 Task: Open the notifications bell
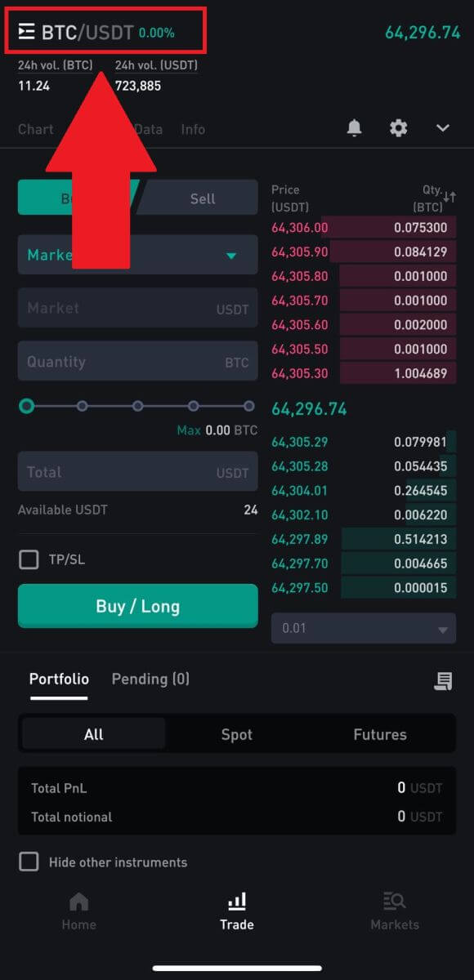(x=354, y=127)
